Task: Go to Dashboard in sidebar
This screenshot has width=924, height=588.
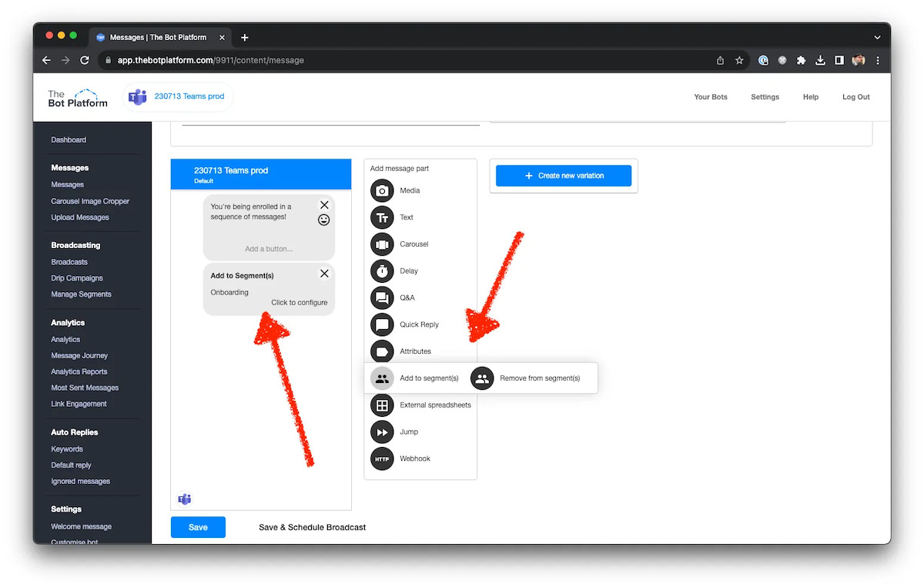Action: coord(69,140)
